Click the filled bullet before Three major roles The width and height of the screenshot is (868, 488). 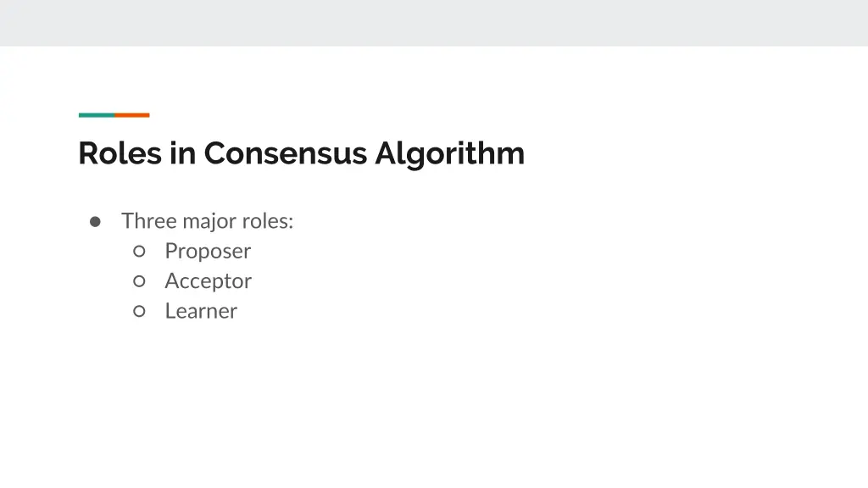click(96, 221)
